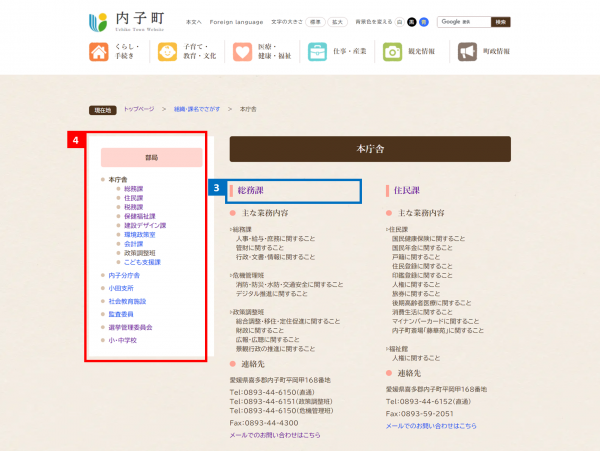Image resolution: width=600 pixels, height=451 pixels.
Task: Open 総務課 mail inquiry link
Action: coord(275,435)
